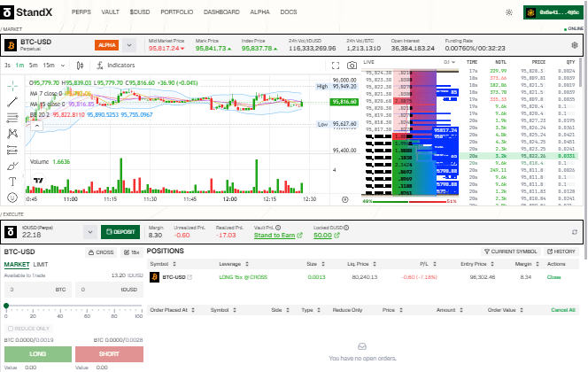Screen dimensions: 588x372
Task: Select the Text annotation tool
Action: [12, 182]
